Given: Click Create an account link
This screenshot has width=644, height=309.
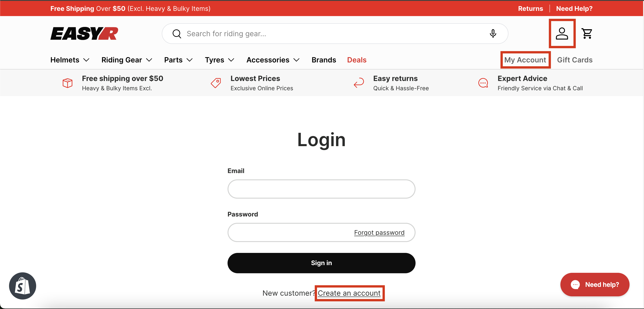Looking at the screenshot, I should click(x=349, y=293).
